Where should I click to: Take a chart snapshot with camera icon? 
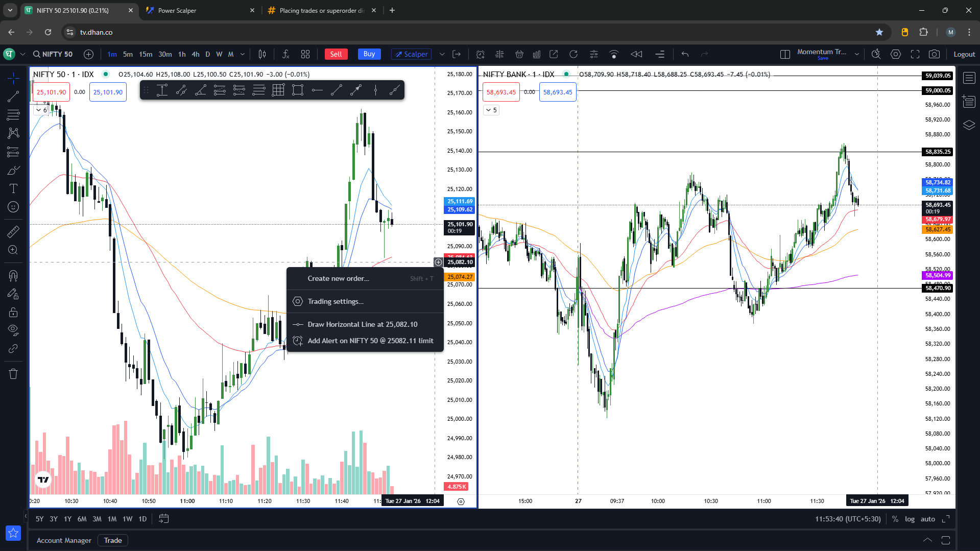click(x=934, y=54)
